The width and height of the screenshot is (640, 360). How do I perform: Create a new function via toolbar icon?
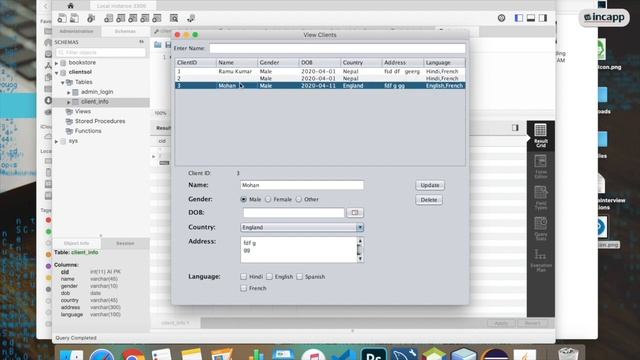click(157, 18)
